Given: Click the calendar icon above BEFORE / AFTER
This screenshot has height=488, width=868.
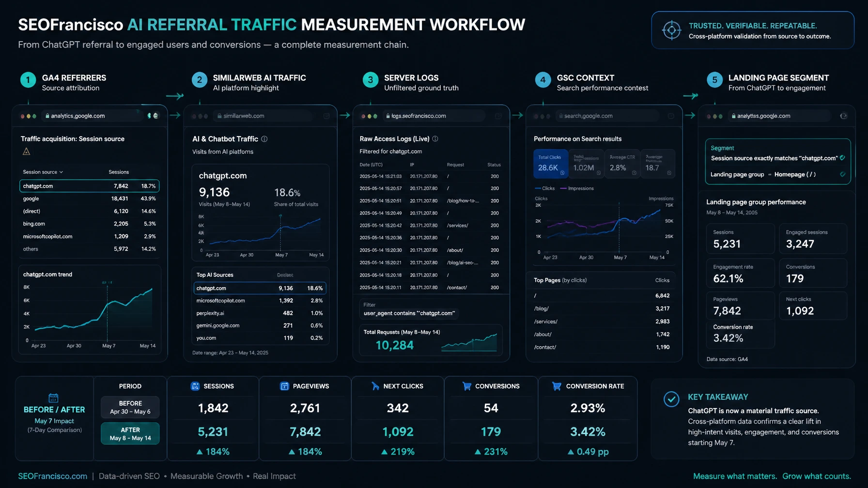Looking at the screenshot, I should pyautogui.click(x=54, y=398).
